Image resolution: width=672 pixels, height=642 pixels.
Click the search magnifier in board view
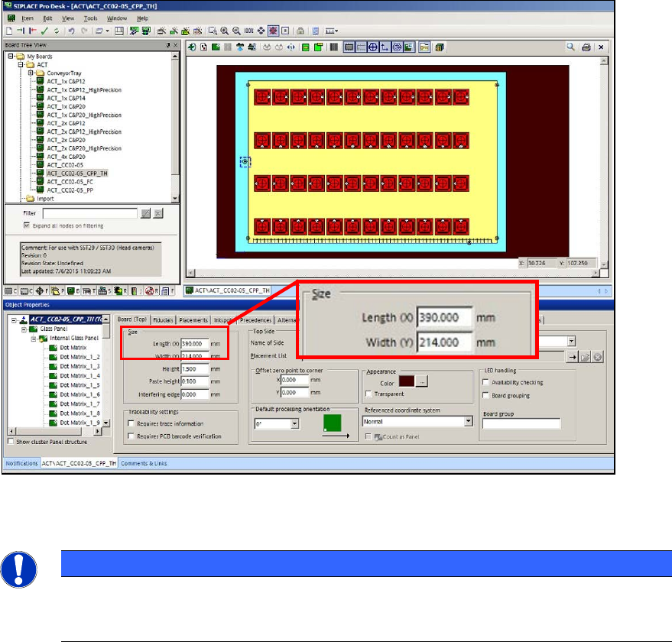[x=570, y=47]
